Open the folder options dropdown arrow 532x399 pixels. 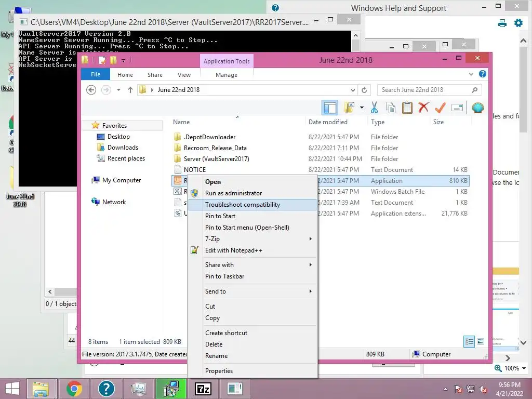pyautogui.click(x=362, y=108)
